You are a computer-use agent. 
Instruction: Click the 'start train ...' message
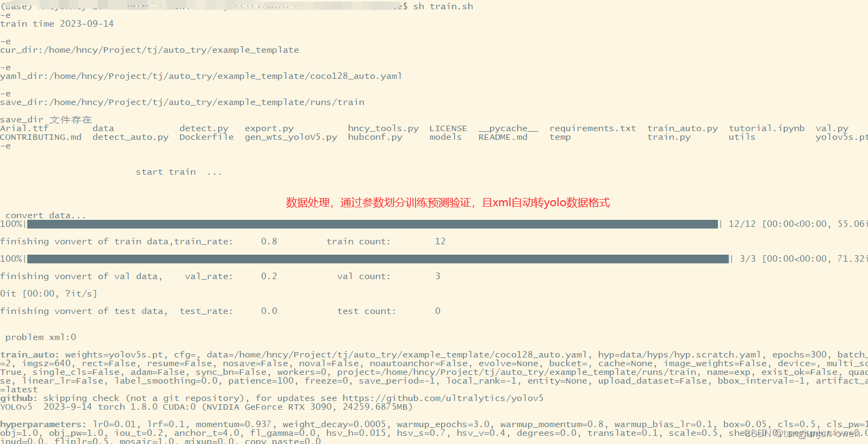(x=179, y=172)
